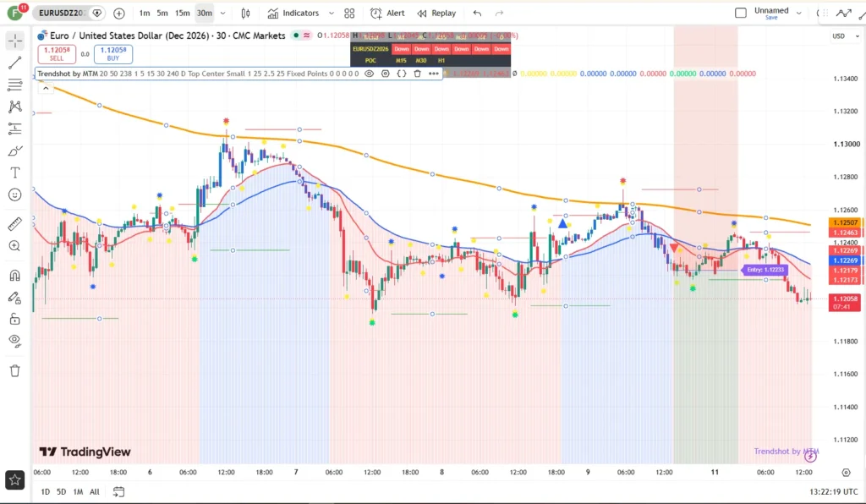Open the emoji and icons tool
This screenshot has width=866, height=504.
click(15, 194)
